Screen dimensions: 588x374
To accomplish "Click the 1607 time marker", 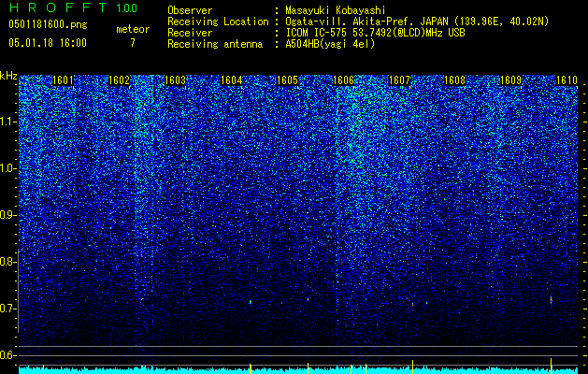I will click(399, 80).
